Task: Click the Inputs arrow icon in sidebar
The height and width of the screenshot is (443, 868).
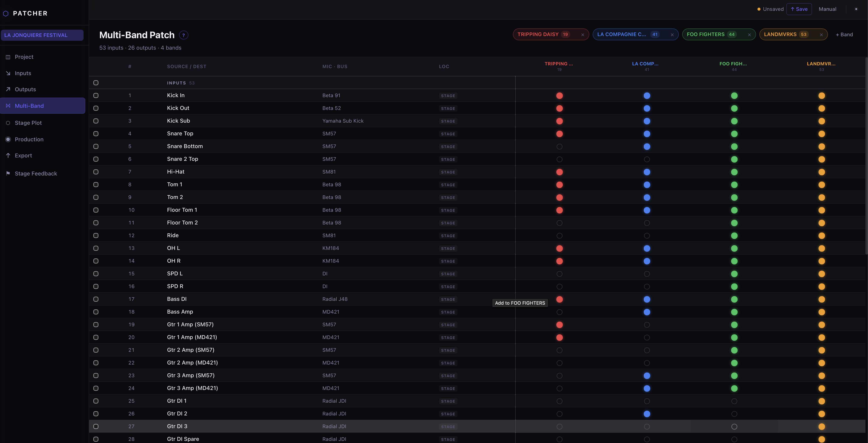Action: [8, 73]
